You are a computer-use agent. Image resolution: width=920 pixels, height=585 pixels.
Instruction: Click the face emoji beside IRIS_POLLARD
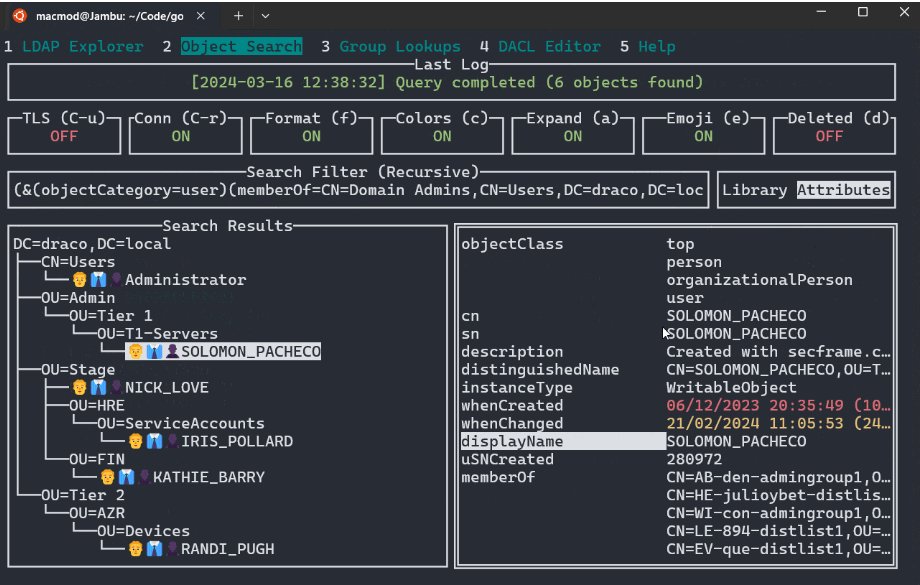136,441
